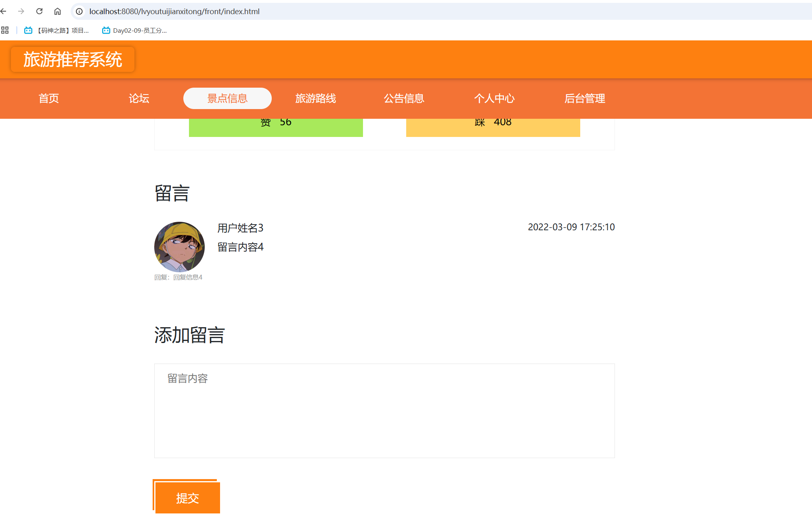Go to the 首页 menu item
Image resolution: width=812 pixels, height=530 pixels.
[x=49, y=98]
